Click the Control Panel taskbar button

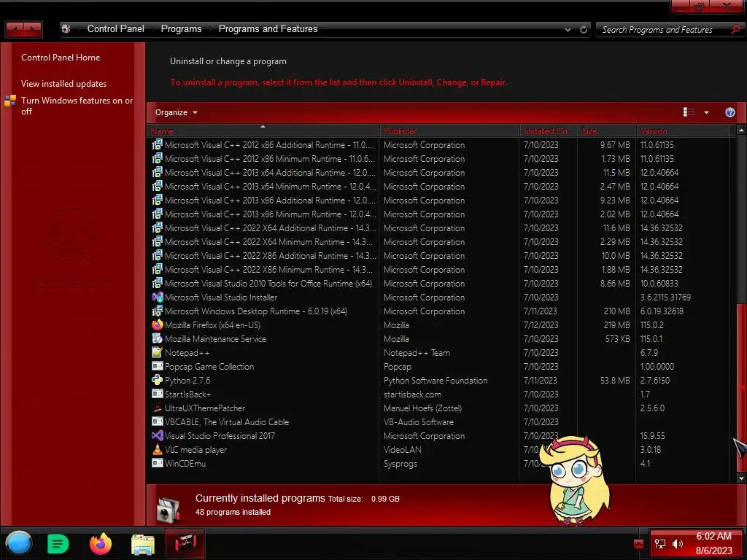[185, 544]
